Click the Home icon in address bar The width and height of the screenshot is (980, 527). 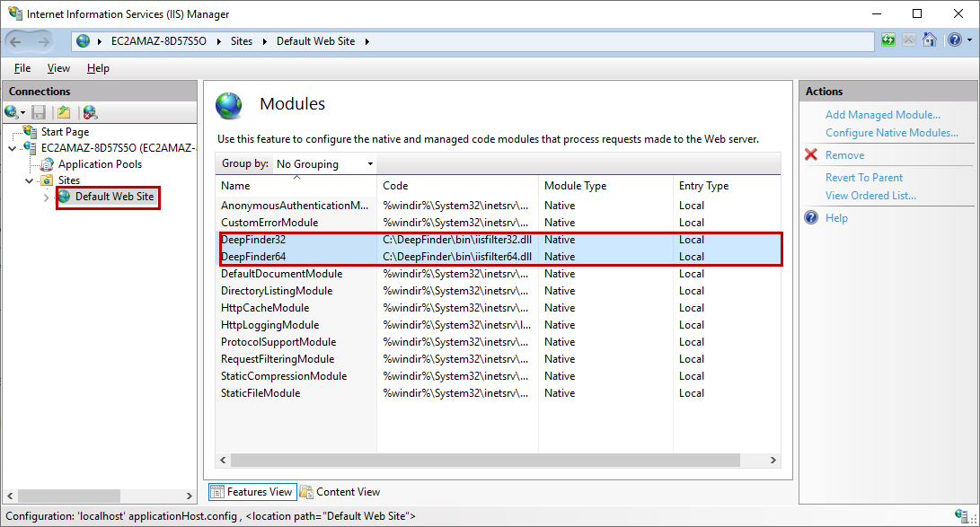930,40
